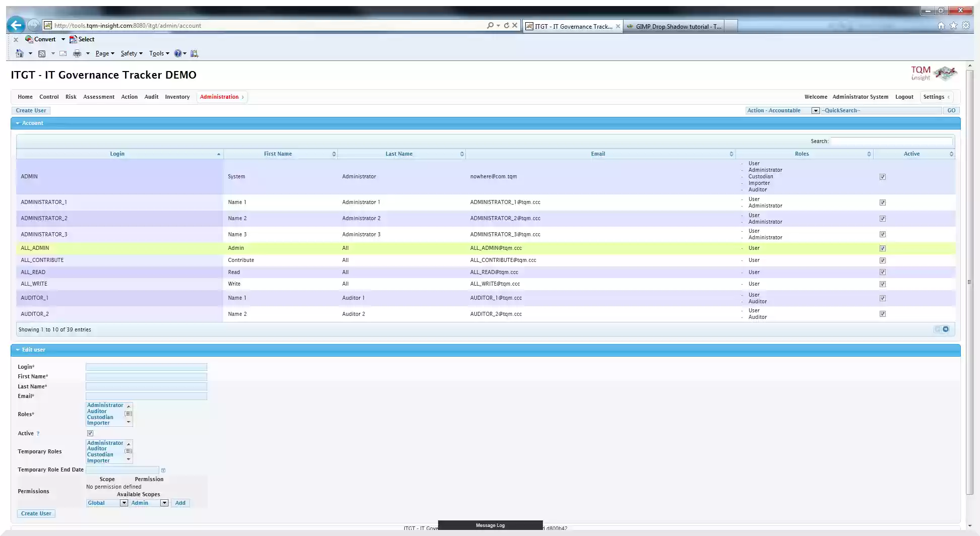Switch to the Audit menu tab
980x536 pixels.
pyautogui.click(x=151, y=97)
